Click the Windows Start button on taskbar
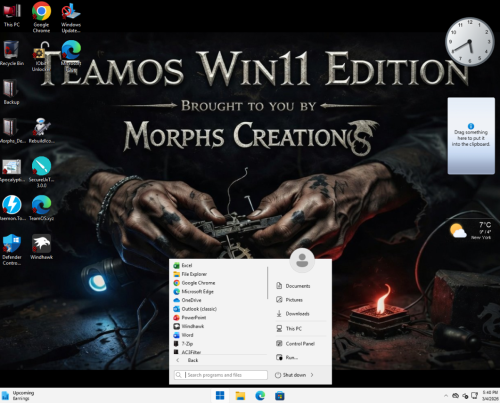Image resolution: width=500 pixels, height=403 pixels. (x=220, y=396)
